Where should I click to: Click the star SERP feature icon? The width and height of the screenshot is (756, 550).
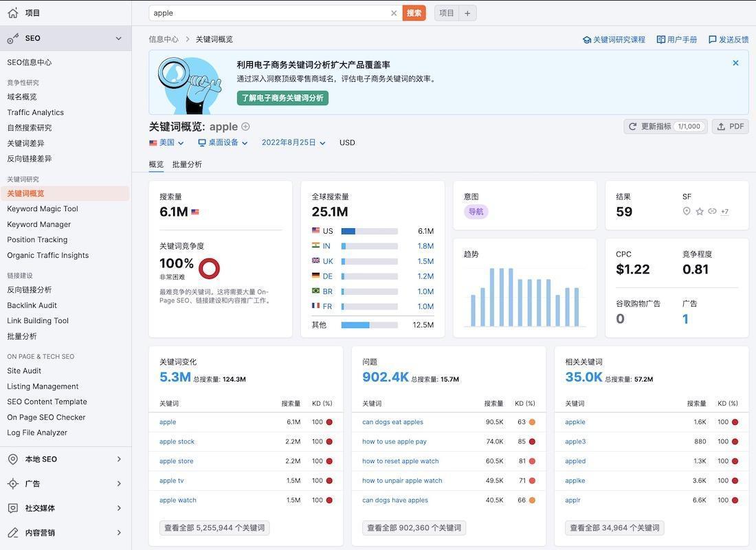[700, 211]
